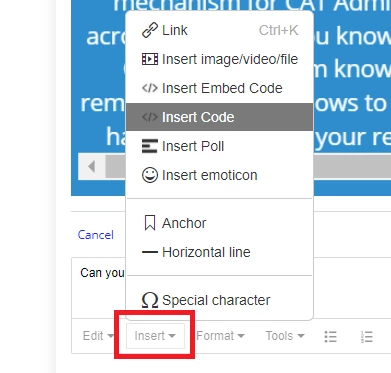
Task: Choose Anchor in the Insert menu
Action: (220, 223)
